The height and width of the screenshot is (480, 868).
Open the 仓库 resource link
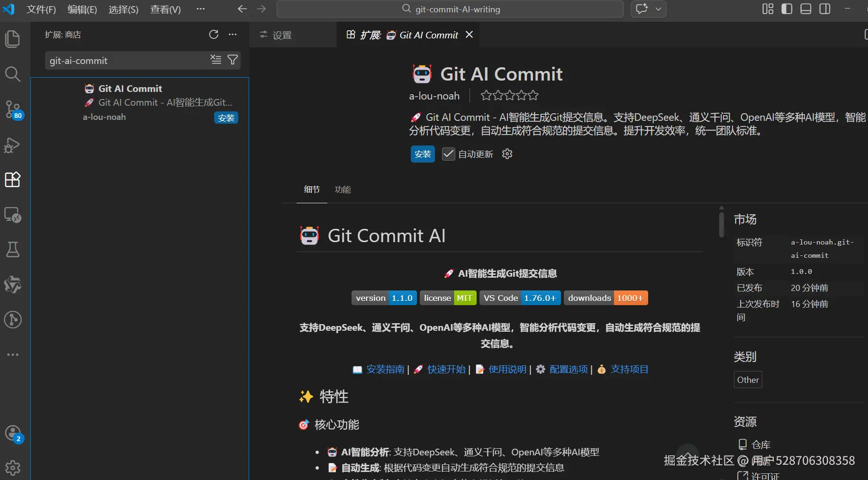point(761,444)
